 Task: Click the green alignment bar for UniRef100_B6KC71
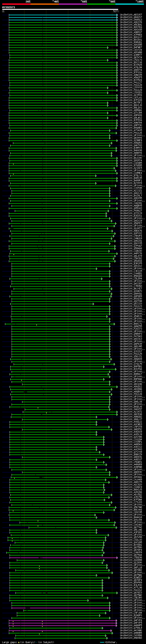click(x=60, y=324)
